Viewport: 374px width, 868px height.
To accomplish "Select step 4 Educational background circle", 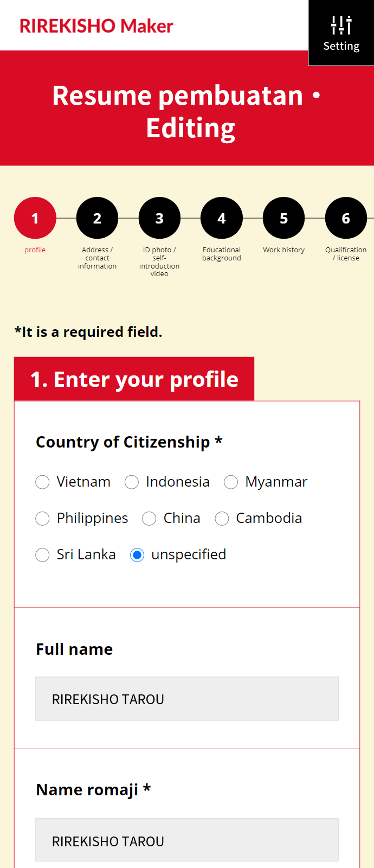I will pos(222,218).
